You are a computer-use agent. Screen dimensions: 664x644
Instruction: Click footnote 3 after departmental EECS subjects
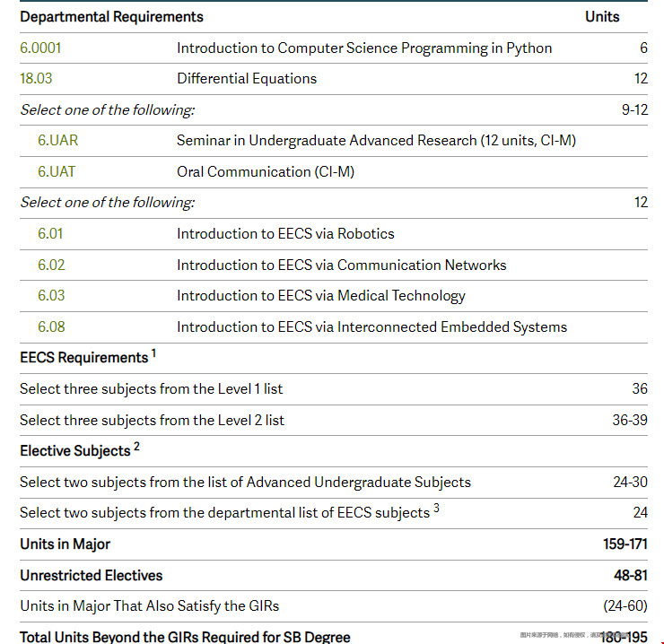pos(436,508)
